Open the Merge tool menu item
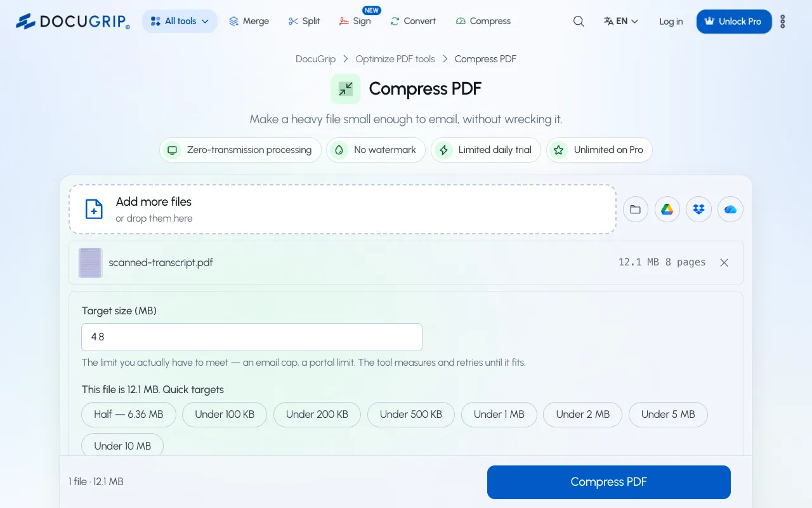812x508 pixels. pos(249,21)
